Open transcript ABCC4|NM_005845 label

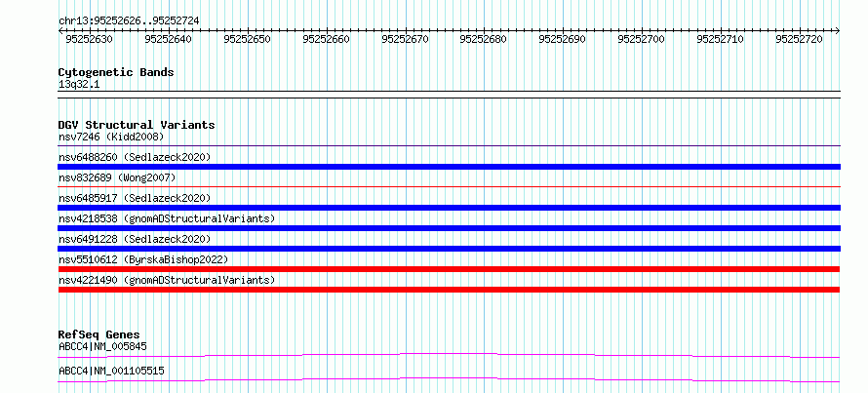[x=103, y=347]
